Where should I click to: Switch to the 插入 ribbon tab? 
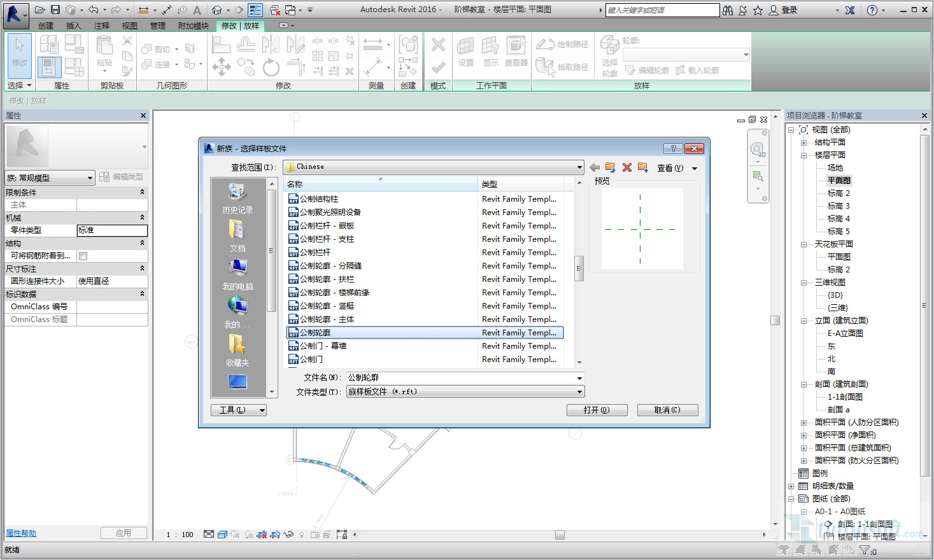[x=73, y=26]
